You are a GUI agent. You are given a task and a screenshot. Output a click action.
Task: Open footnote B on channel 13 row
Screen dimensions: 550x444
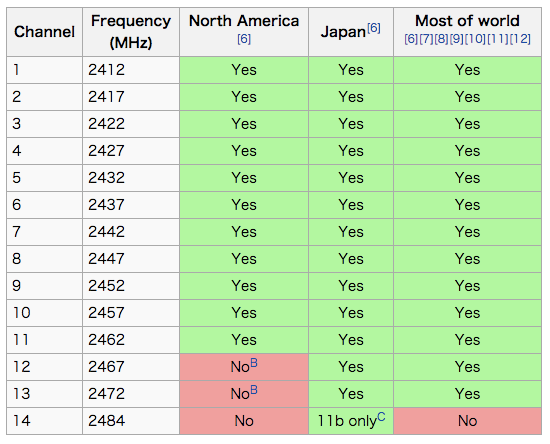pyautogui.click(x=254, y=390)
